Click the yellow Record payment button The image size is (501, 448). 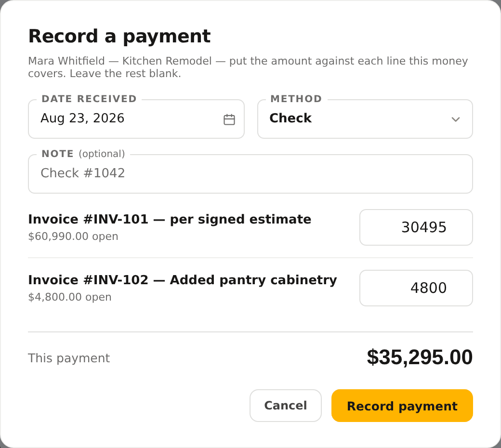[x=402, y=406]
